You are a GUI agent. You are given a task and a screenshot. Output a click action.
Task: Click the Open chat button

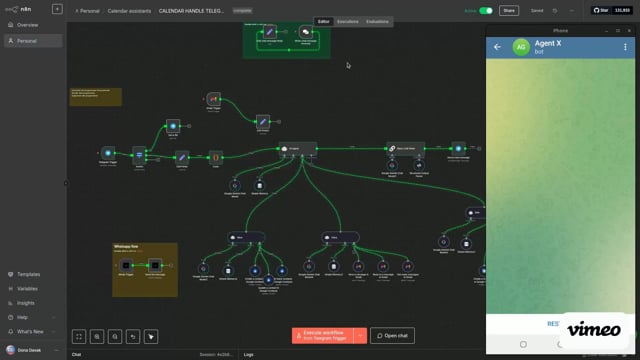392,336
